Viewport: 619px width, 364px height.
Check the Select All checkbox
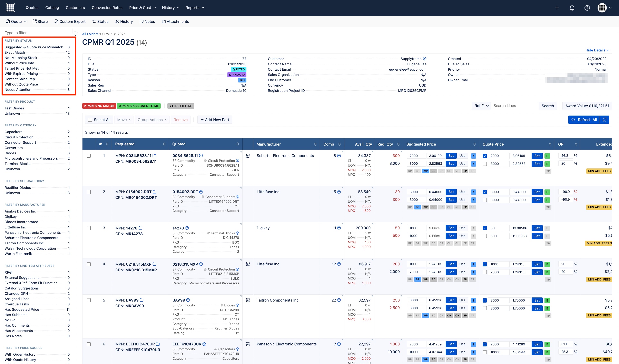tap(90, 120)
